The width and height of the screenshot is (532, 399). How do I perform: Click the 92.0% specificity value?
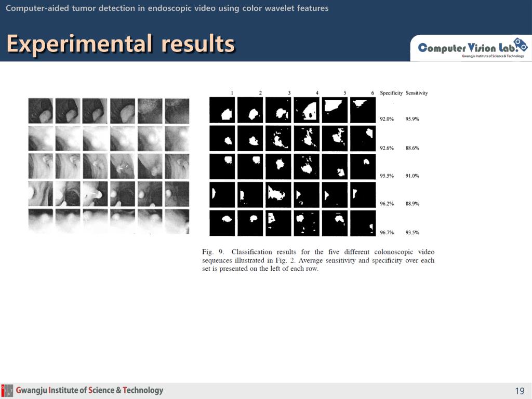[387, 119]
